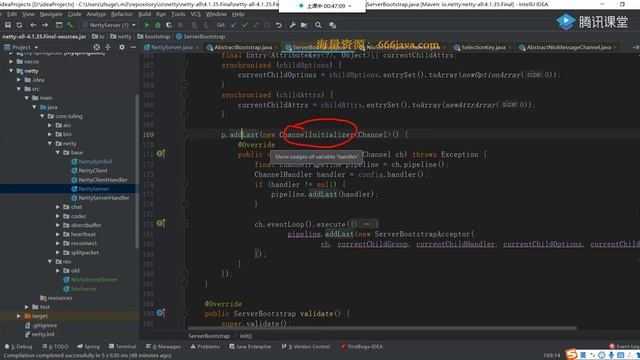Expand the nacos folder

point(11,62)
